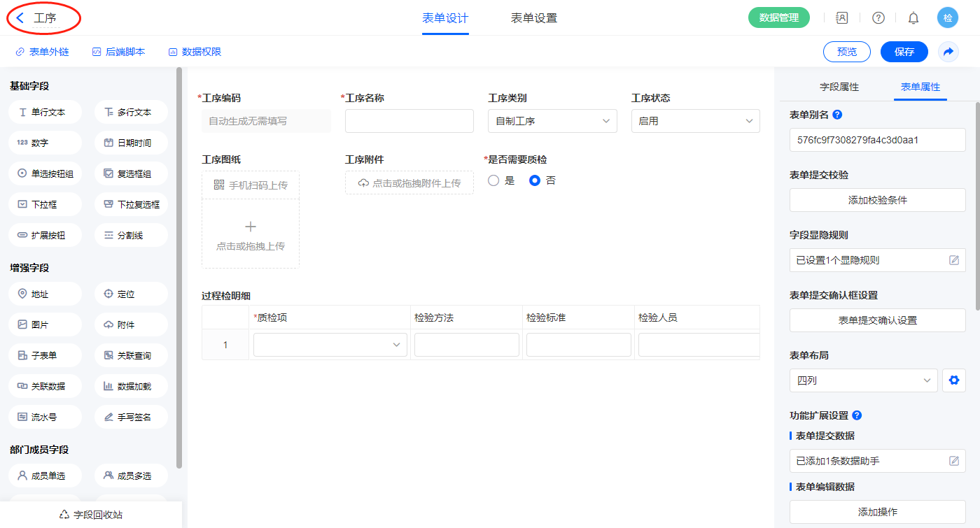Switch to the 字段属性 tab
The width and height of the screenshot is (980, 528).
click(x=839, y=87)
